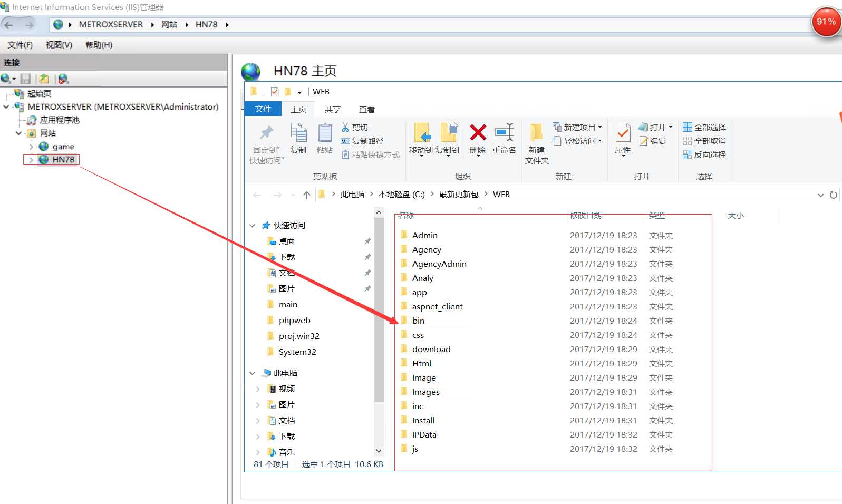Collapse the METROXSERVER tree node
The image size is (842, 504).
pyautogui.click(x=6, y=106)
